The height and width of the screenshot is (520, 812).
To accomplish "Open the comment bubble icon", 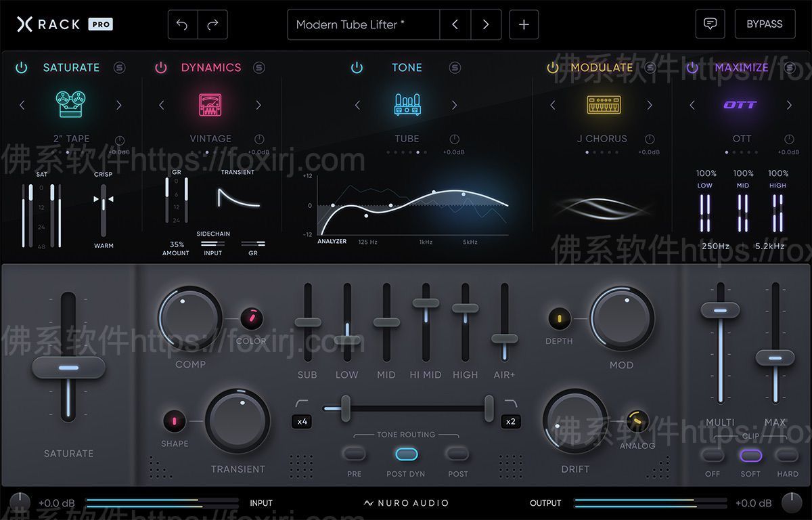I will coord(710,24).
